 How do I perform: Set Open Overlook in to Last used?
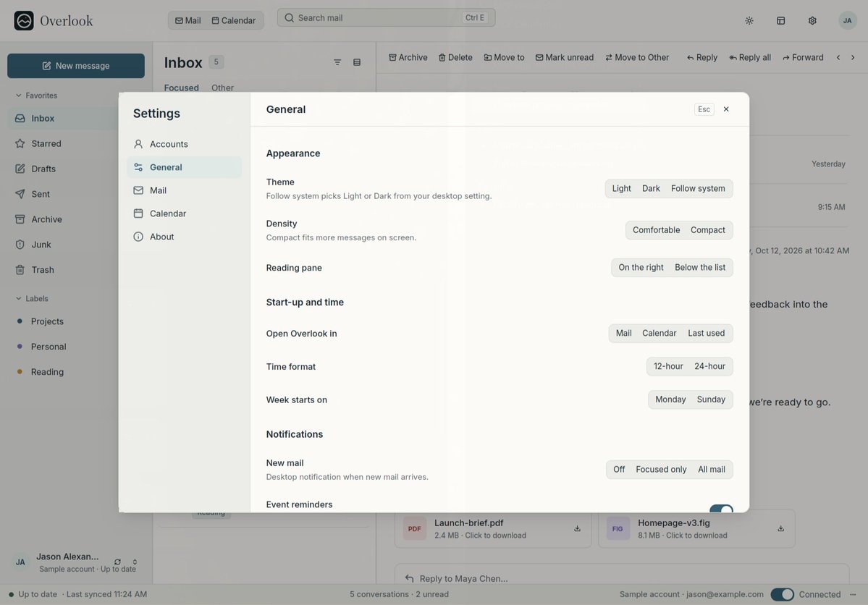pos(706,333)
